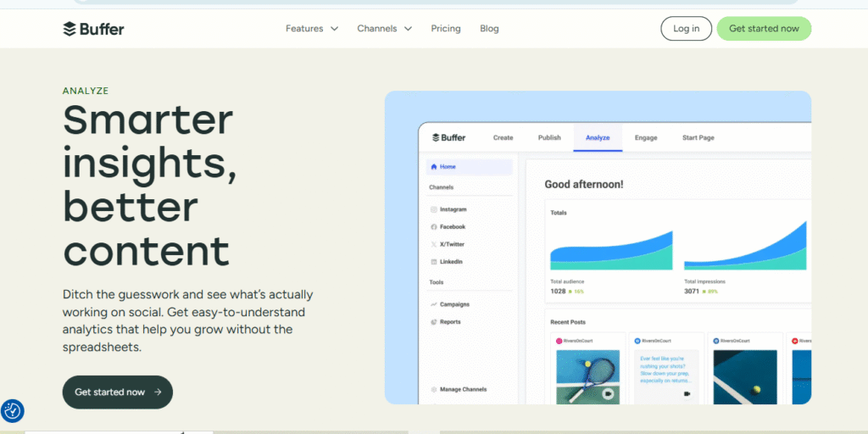Image resolution: width=868 pixels, height=434 pixels.
Task: Click the Facebook label in the sidebar
Action: (x=453, y=227)
